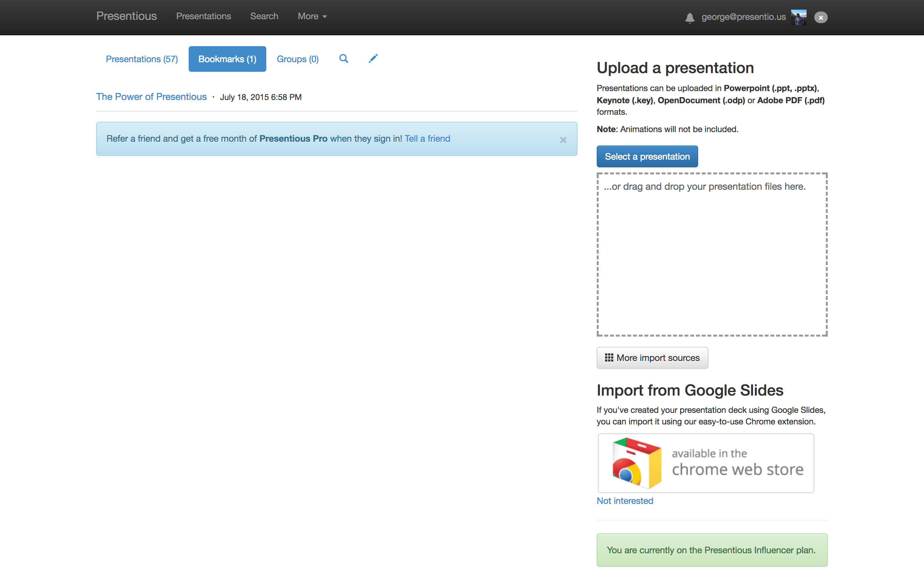Image resolution: width=924 pixels, height=577 pixels.
Task: Open More import sources grid button
Action: click(652, 357)
